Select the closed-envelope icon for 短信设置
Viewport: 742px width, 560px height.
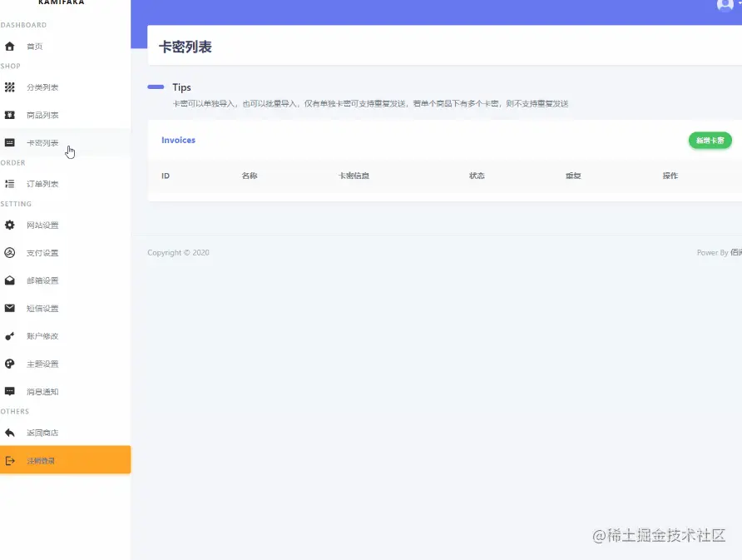(x=9, y=308)
